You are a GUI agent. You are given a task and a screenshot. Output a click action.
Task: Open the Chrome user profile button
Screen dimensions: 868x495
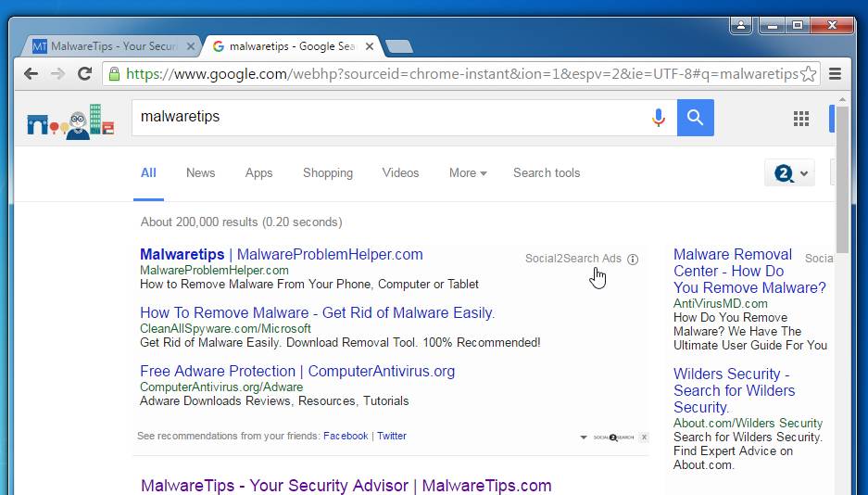pos(741,25)
